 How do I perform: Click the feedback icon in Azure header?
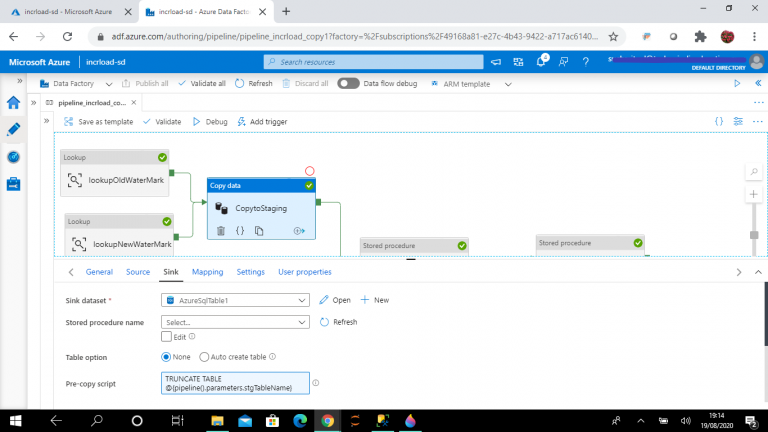tap(563, 62)
